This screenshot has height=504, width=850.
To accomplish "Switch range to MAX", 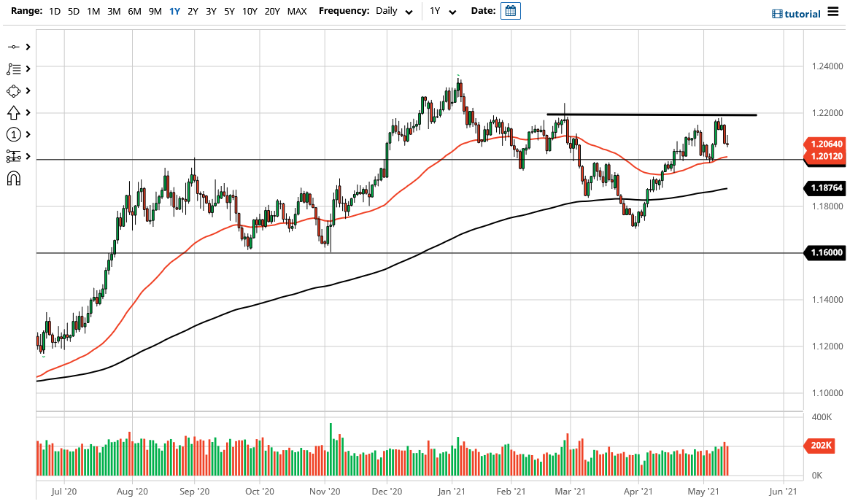I will [x=297, y=11].
